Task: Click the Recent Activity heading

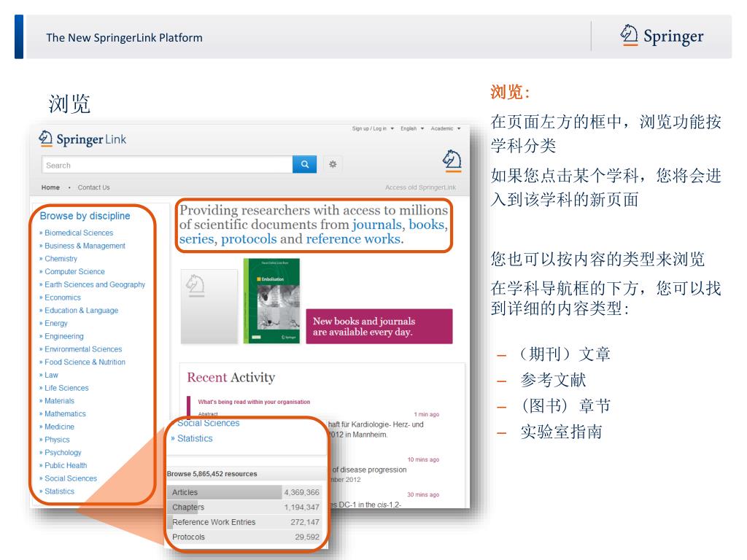Action: (231, 377)
